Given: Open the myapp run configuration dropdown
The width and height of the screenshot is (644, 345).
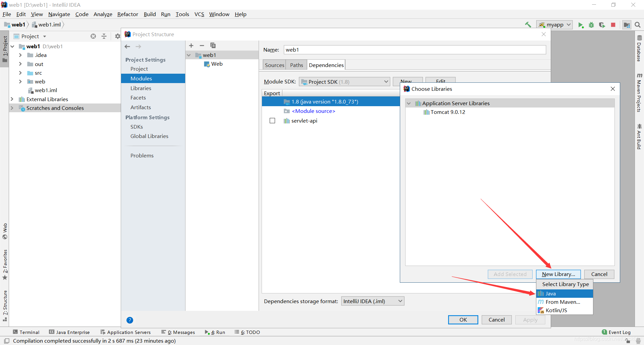Looking at the screenshot, I should [x=554, y=25].
